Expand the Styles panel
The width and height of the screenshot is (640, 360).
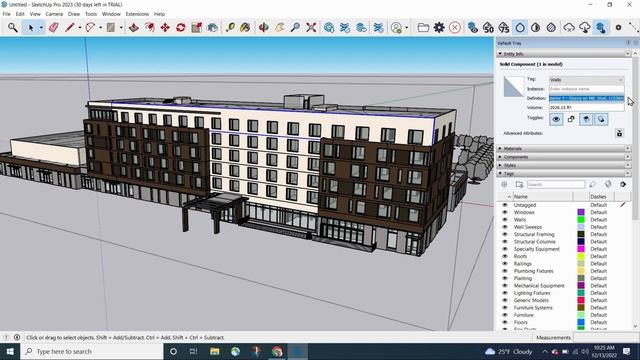point(500,165)
